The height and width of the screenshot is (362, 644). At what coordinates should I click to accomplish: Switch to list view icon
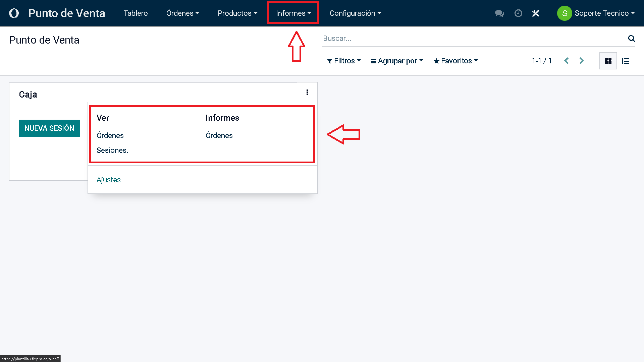[x=625, y=61]
